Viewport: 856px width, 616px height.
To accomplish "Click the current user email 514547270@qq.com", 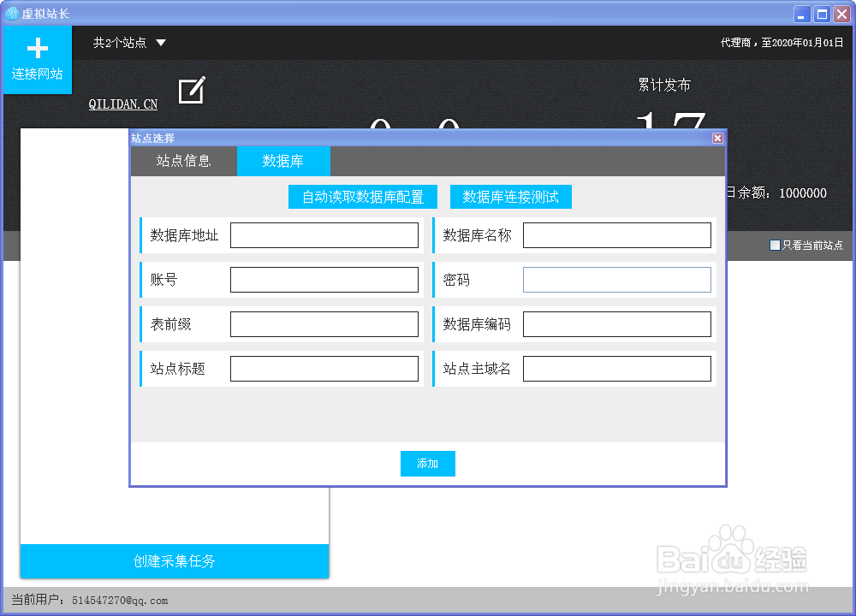I will 120,601.
